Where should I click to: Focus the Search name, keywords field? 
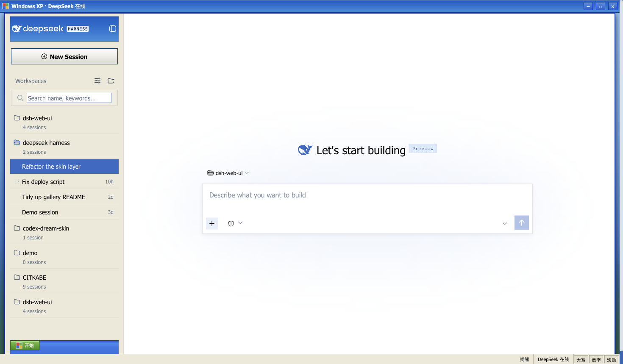69,98
